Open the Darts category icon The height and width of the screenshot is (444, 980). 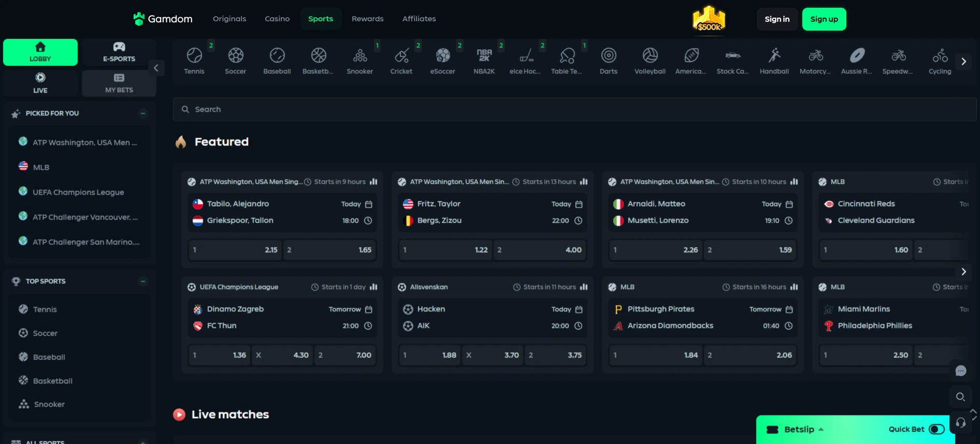609,55
